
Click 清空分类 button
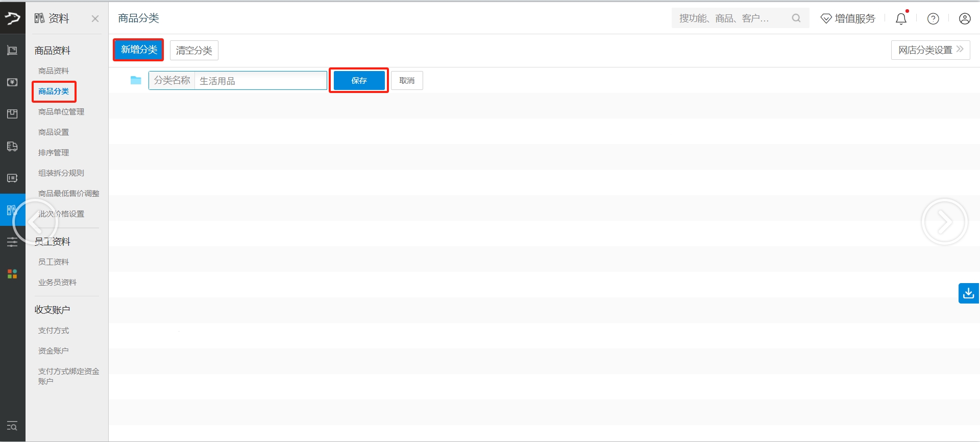[x=194, y=51]
